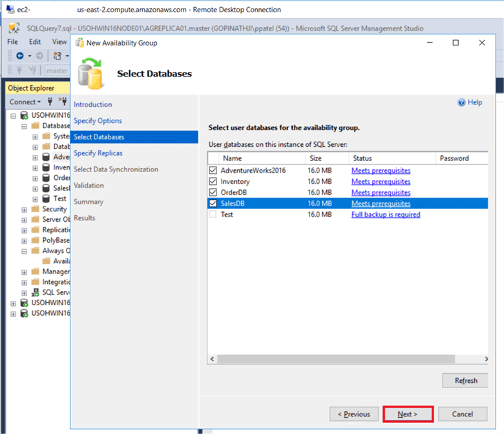This screenshot has height=434, width=504.
Task: Click the top USOHWIN16 server node icon
Action: pyautogui.click(x=25, y=115)
